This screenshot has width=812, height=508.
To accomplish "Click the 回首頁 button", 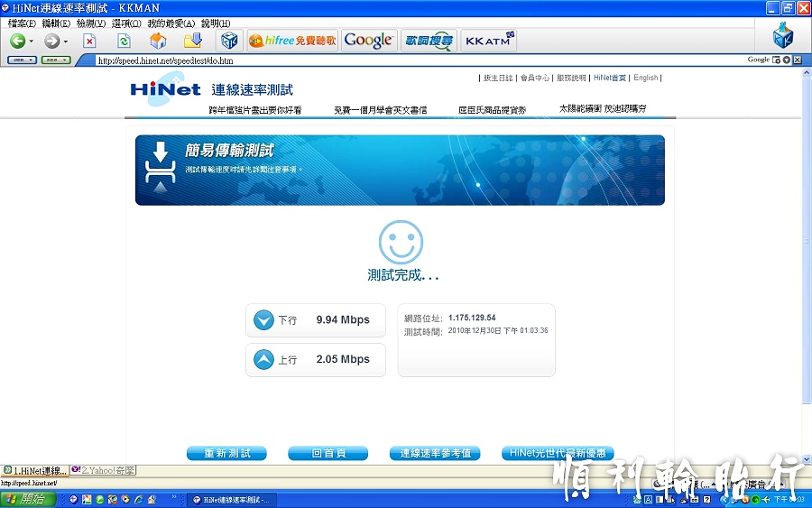I will pyautogui.click(x=328, y=453).
